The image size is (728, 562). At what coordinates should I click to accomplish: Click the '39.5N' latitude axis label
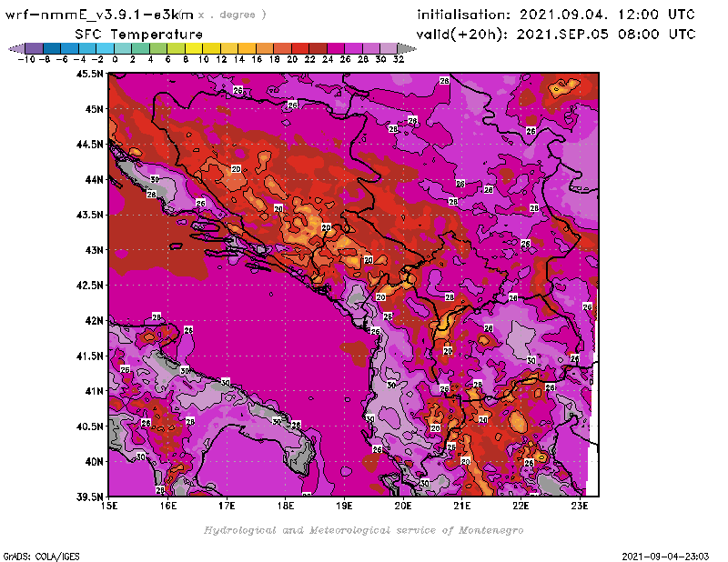coord(89,497)
